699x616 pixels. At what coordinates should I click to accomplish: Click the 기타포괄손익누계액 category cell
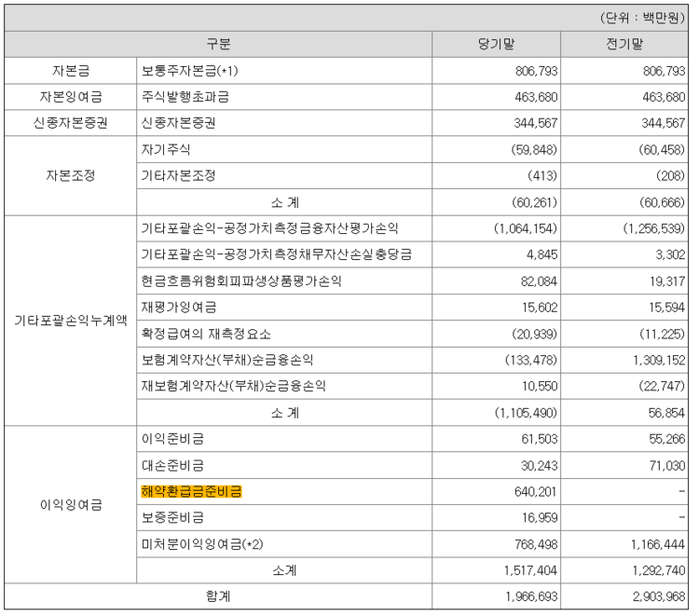pyautogui.click(x=71, y=320)
